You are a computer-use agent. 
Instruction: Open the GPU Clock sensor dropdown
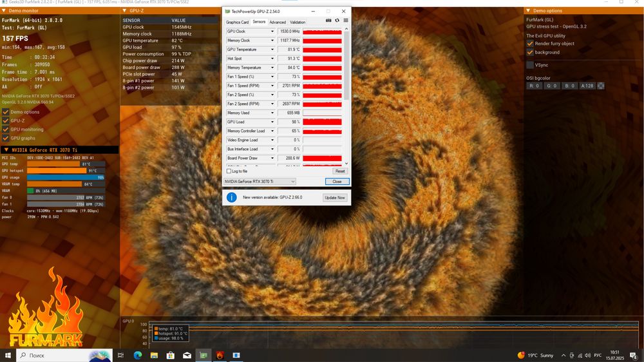click(x=272, y=31)
